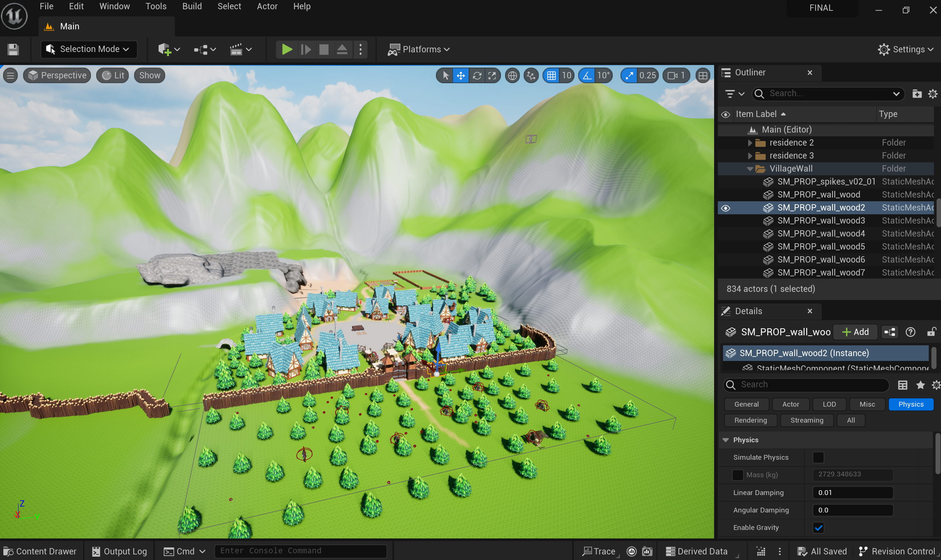
Task: Expand the residence 2 folder
Action: click(750, 143)
